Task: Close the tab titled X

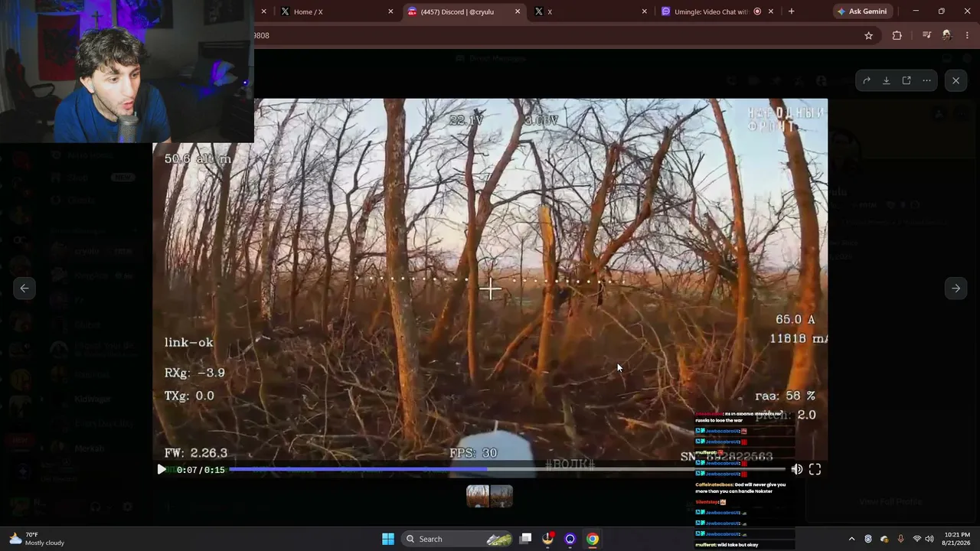Action: tap(644, 11)
